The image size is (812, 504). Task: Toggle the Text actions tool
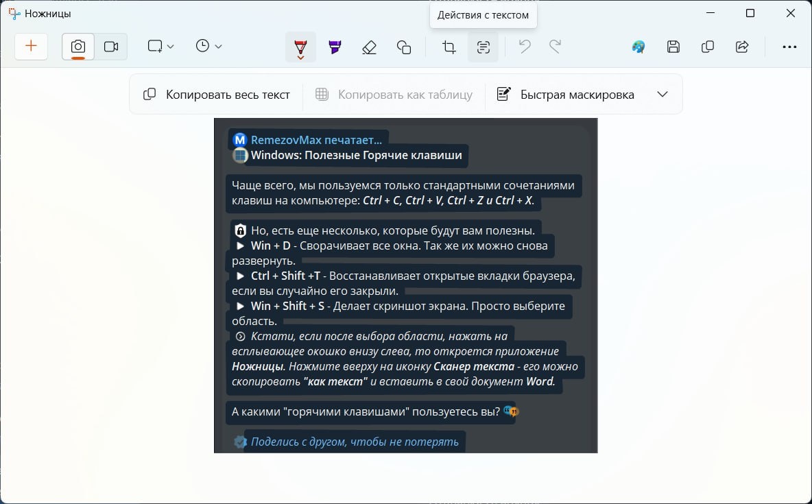tap(483, 47)
